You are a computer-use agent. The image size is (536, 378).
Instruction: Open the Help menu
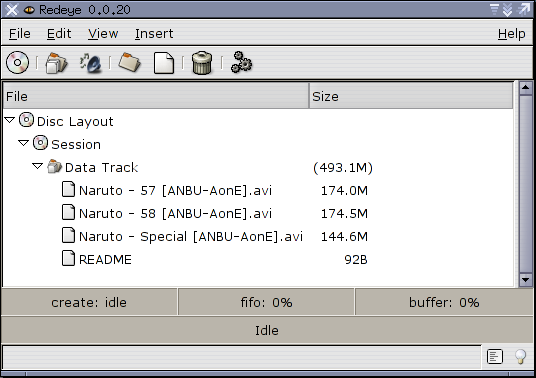click(511, 33)
